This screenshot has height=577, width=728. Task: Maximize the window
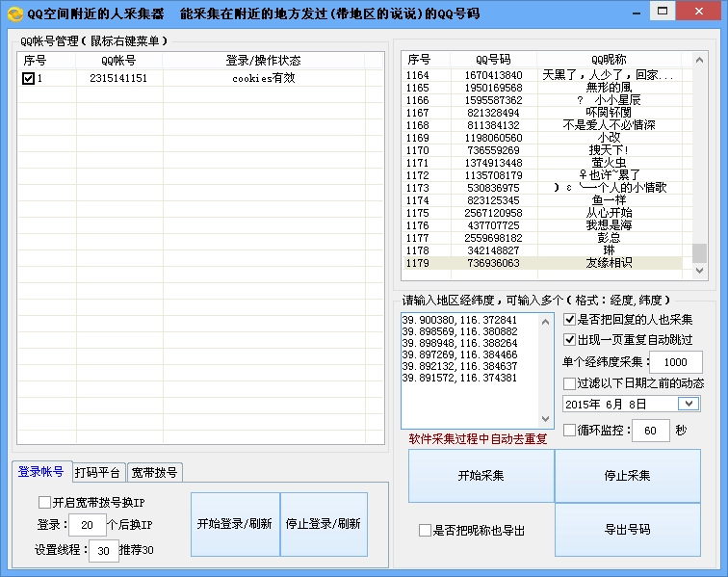pos(663,12)
